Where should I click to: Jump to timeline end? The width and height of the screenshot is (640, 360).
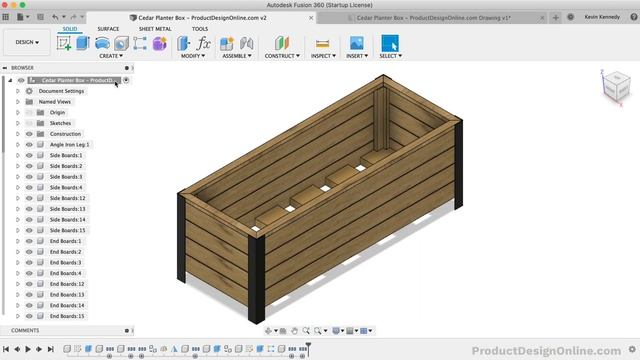coord(51,349)
